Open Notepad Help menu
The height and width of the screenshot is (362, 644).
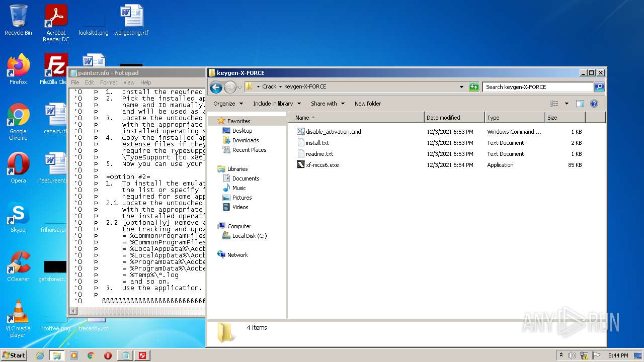pyautogui.click(x=146, y=82)
